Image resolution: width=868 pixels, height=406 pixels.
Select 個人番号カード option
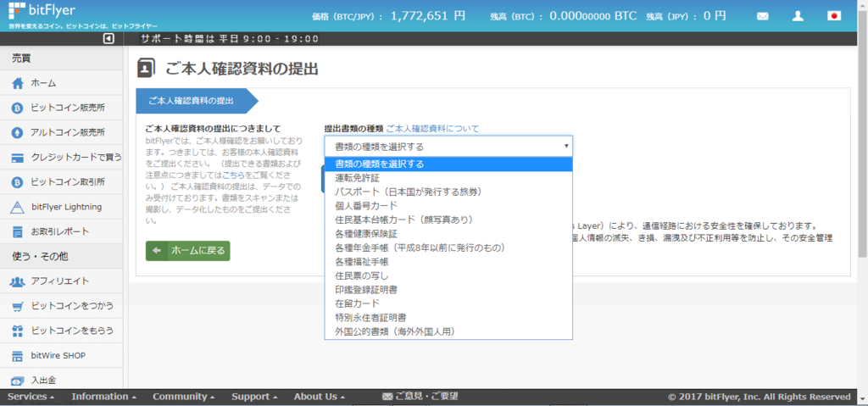tap(448, 205)
